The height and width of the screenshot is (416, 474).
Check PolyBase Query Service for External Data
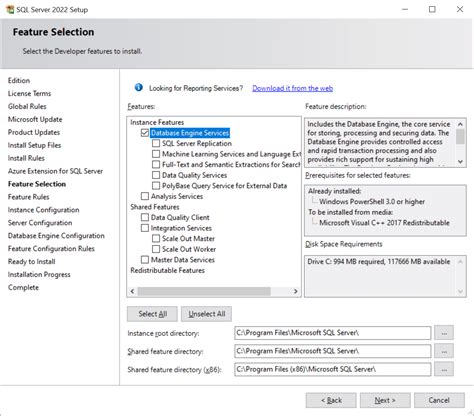(x=156, y=186)
